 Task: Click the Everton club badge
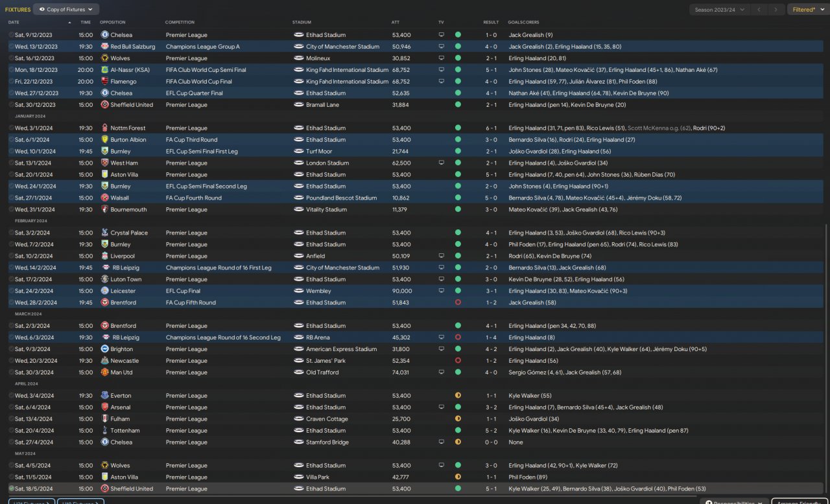105,396
